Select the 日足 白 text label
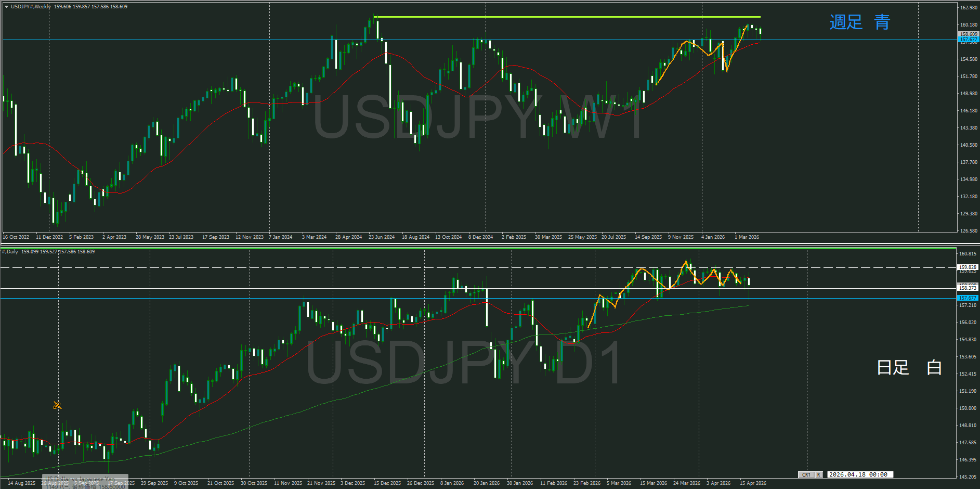This screenshot has height=489, width=980. pos(909,368)
